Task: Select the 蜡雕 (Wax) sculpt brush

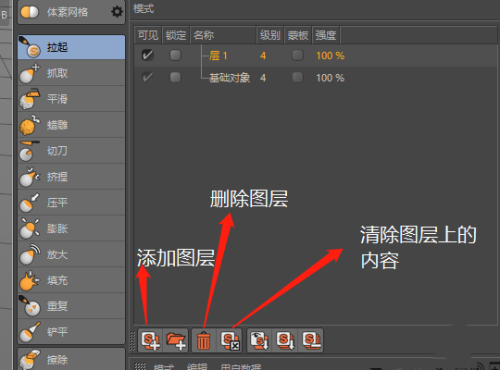Action: point(71,125)
